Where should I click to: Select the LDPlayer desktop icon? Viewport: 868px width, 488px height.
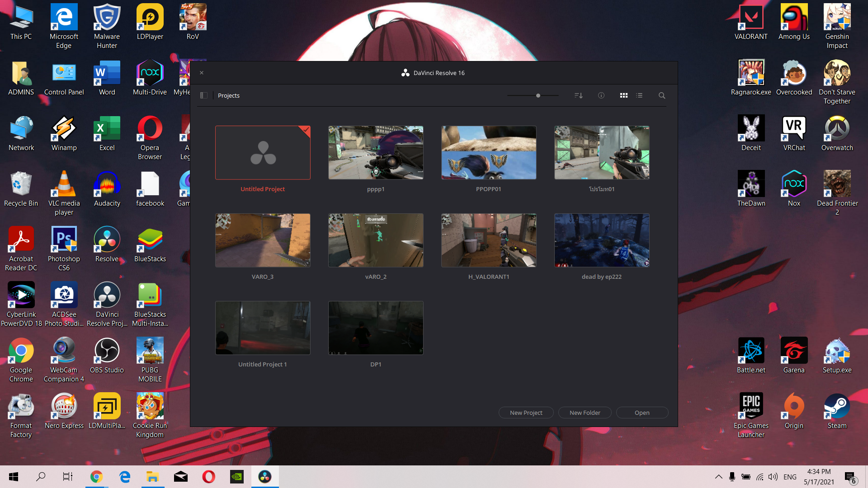(x=150, y=22)
